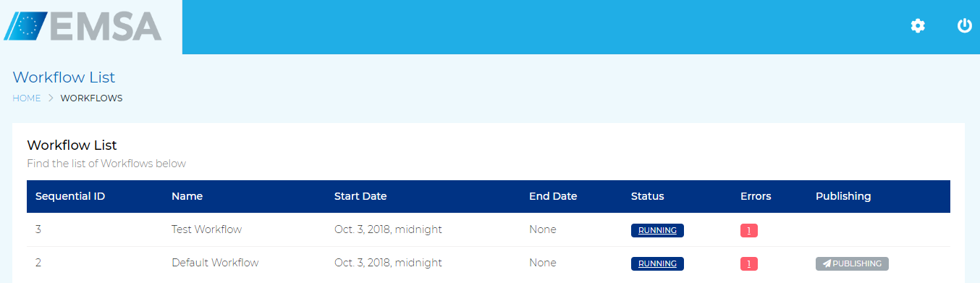This screenshot has height=283, width=980.
Task: Click RUNNING status for Default Workflow
Action: pyautogui.click(x=657, y=263)
